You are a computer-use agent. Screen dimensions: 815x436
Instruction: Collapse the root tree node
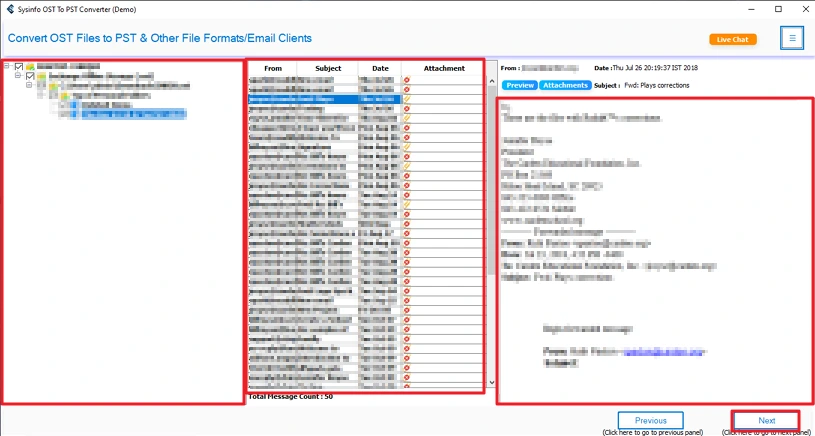[7, 66]
